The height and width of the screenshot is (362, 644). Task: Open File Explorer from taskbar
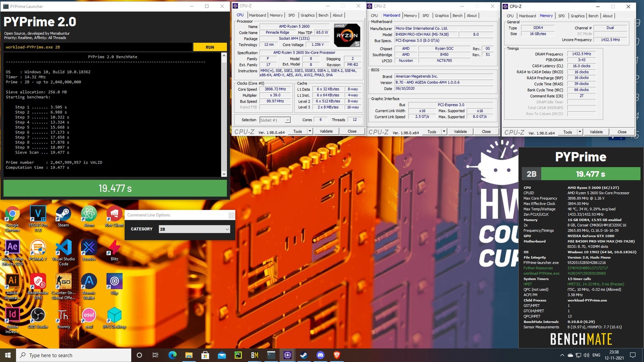click(189, 355)
